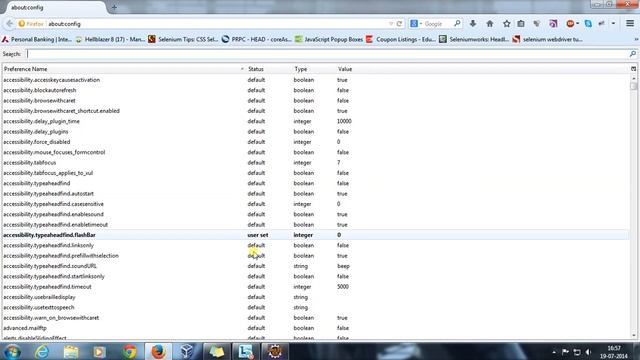Open the Windows Start button
Image resolution: width=640 pixels, height=360 pixels.
click(x=12, y=352)
